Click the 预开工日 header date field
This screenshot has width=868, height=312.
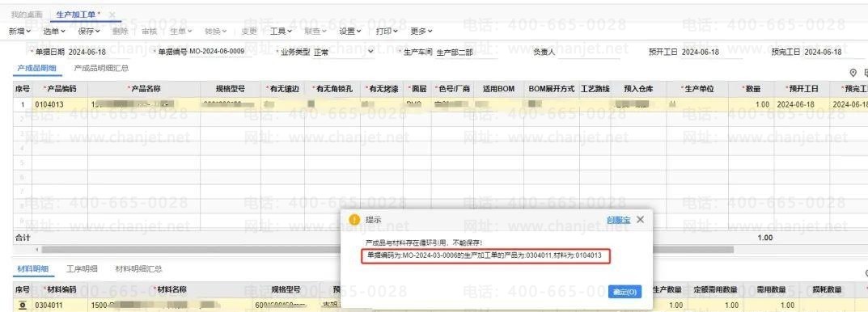pos(712,52)
